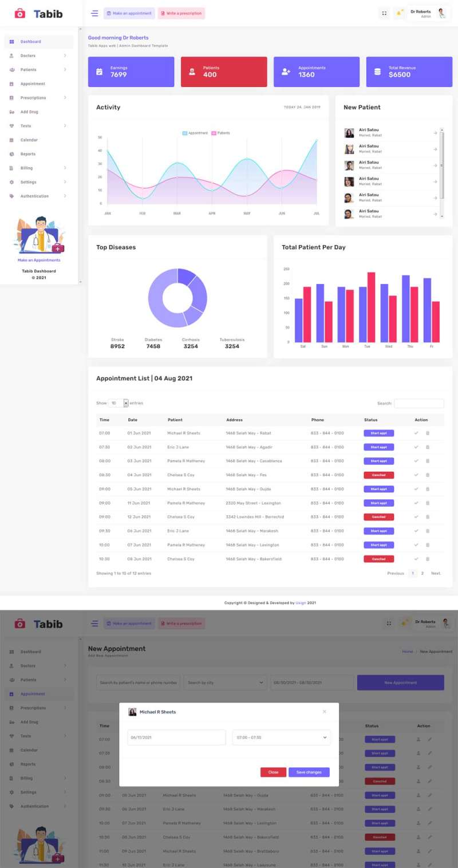Open the 07:00 - 07:30 time slot dropdown
This screenshot has height=868, width=458.
[281, 737]
